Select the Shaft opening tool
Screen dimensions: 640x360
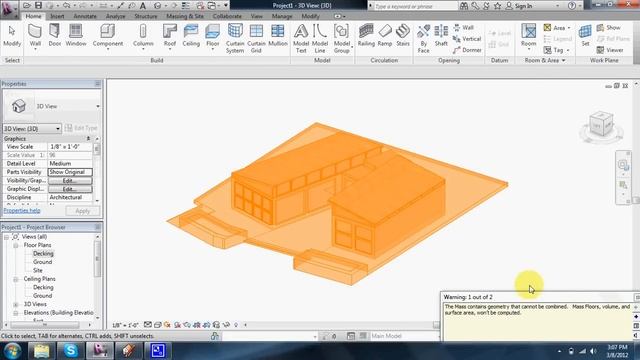coord(441,36)
